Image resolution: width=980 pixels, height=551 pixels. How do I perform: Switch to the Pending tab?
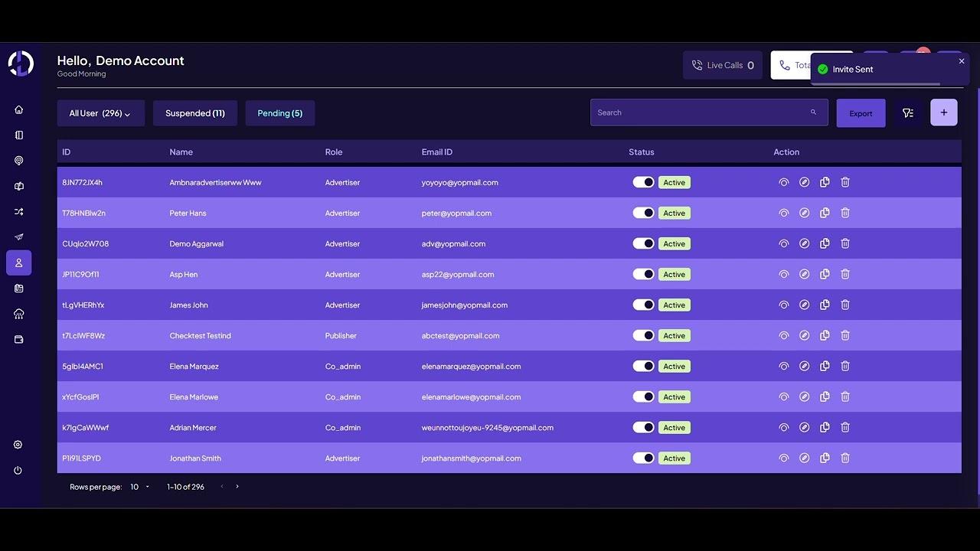pos(279,113)
